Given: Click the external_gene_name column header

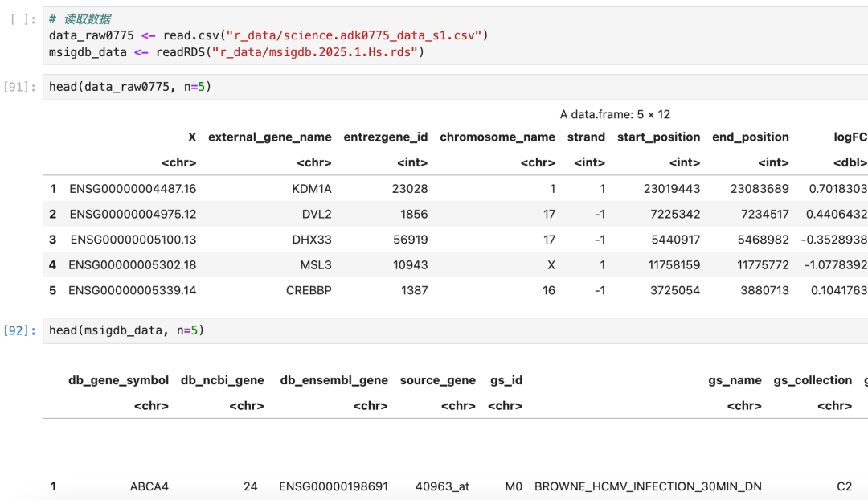Looking at the screenshot, I should click(x=269, y=137).
